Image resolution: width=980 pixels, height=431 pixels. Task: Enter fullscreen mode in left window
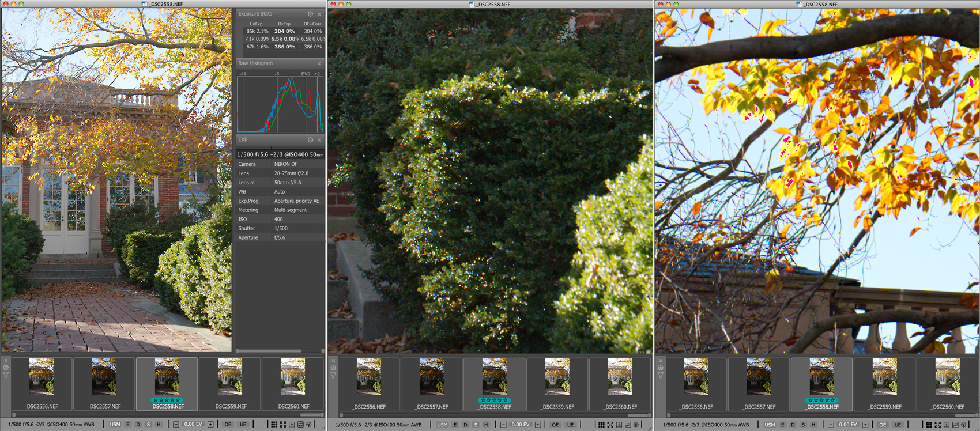pos(282,425)
